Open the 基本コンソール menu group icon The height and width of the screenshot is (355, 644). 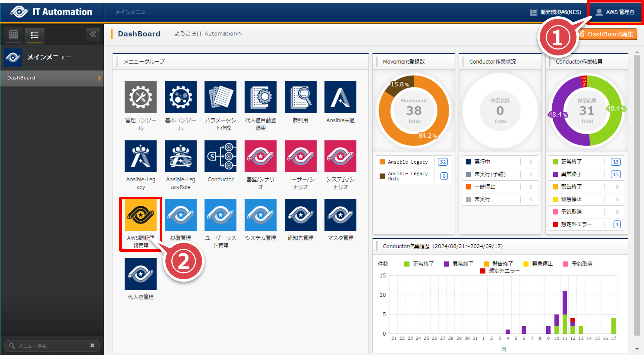click(x=180, y=97)
